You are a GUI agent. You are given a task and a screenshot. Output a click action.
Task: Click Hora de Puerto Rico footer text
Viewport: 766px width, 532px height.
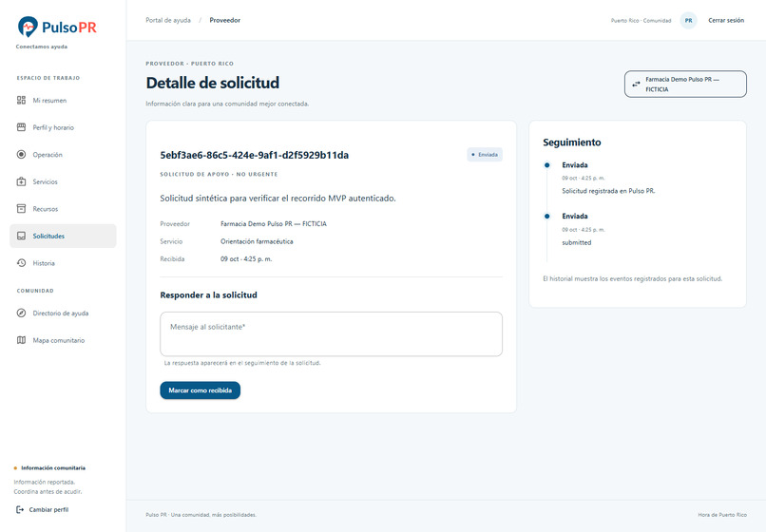click(722, 515)
